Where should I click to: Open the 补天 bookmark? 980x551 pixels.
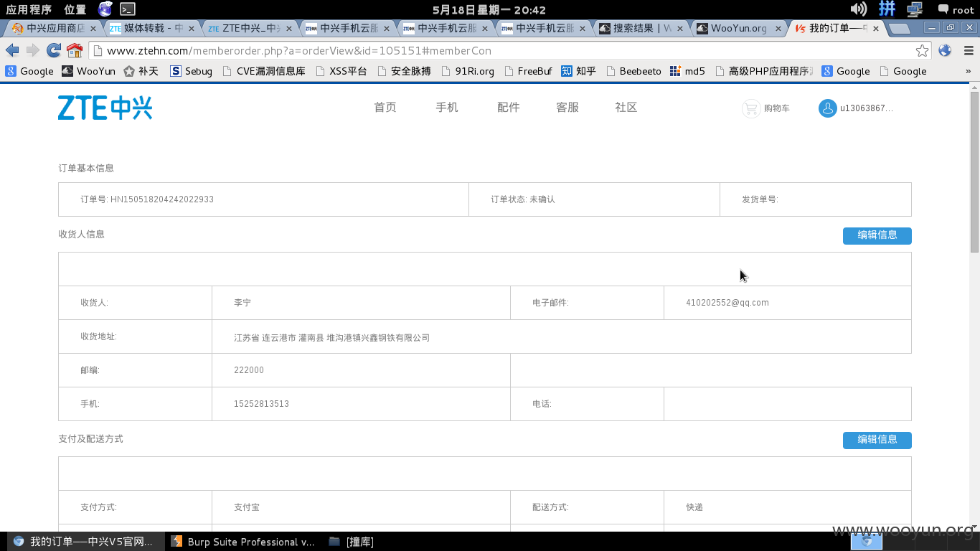tap(141, 71)
